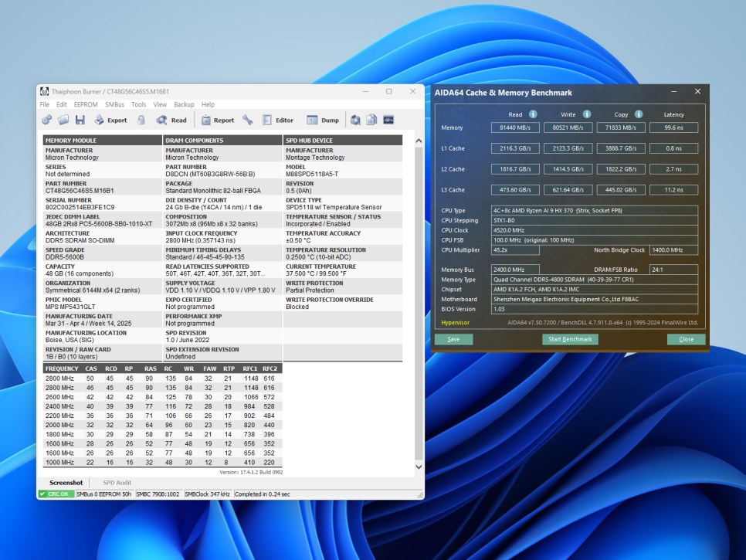This screenshot has width=746, height=560.
Task: Click the serial number 802C002514EB3FE1C9
Action: click(80, 208)
